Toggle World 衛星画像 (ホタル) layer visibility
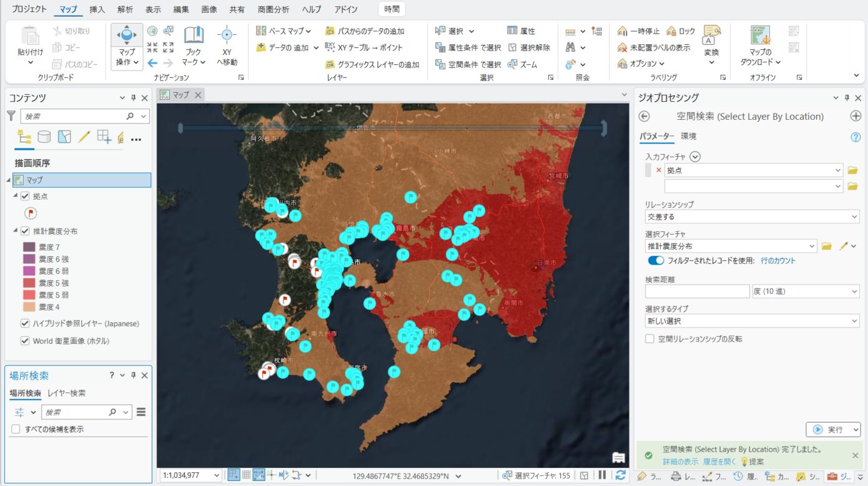The height and width of the screenshot is (486, 868). pyautogui.click(x=25, y=341)
